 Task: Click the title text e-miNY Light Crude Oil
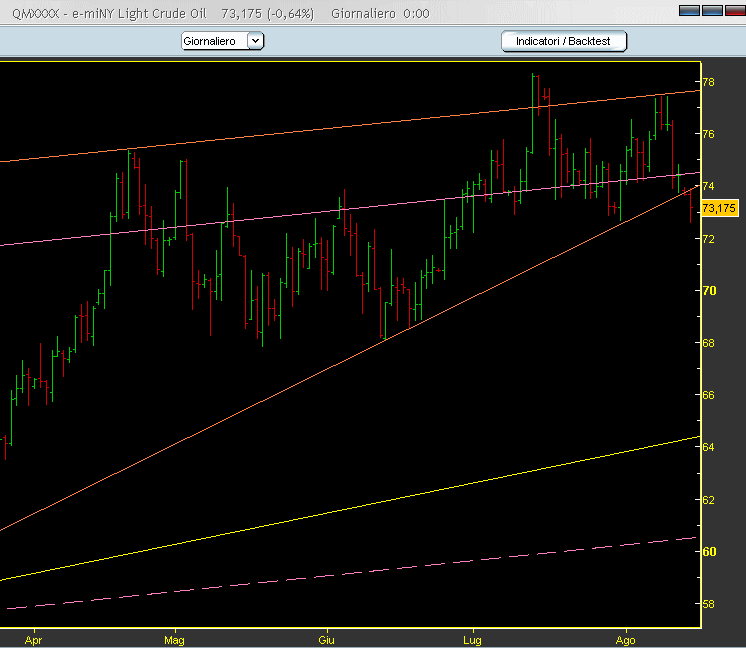tap(139, 14)
